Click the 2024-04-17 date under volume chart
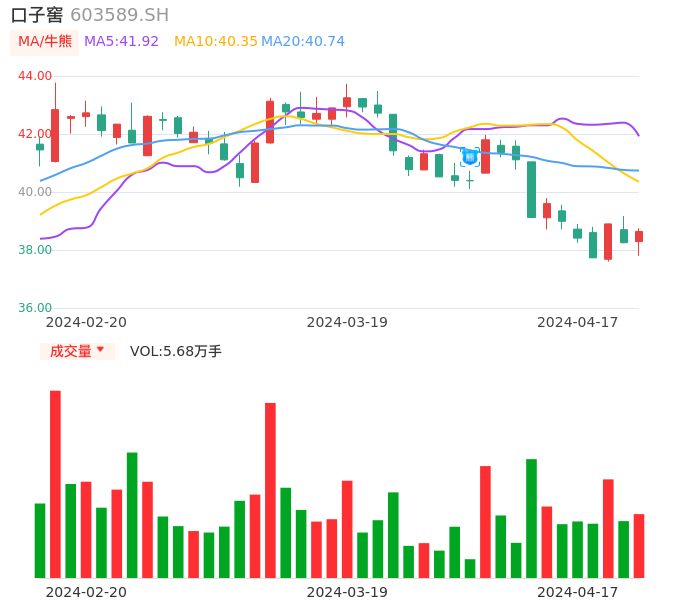Image resolution: width=686 pixels, height=606 pixels. [578, 591]
